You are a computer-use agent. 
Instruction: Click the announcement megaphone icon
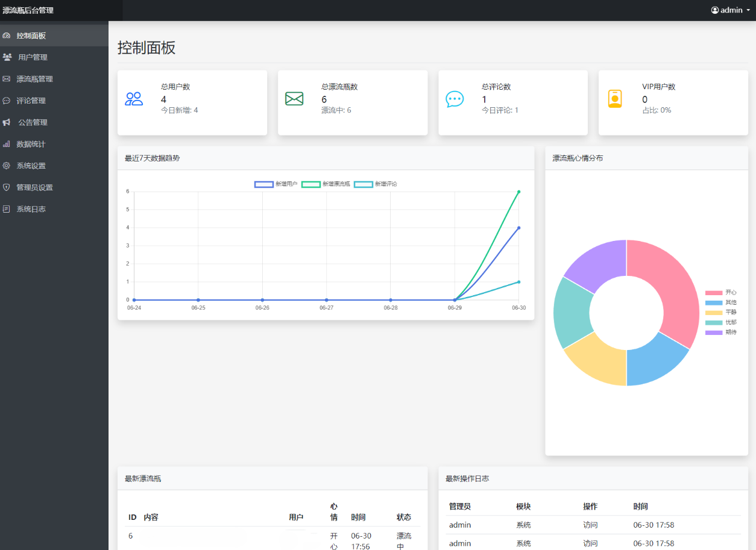click(7, 122)
